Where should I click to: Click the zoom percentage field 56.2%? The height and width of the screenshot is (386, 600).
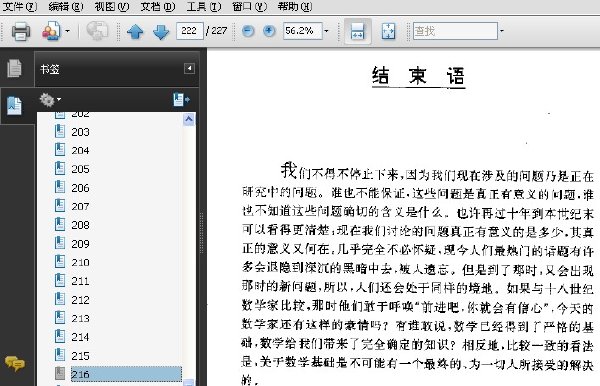point(302,31)
